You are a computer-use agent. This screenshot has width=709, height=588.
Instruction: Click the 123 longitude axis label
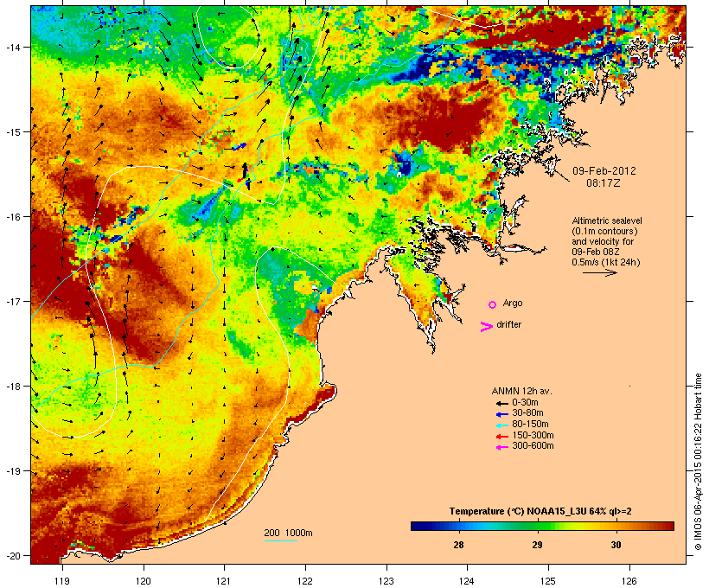[386, 581]
